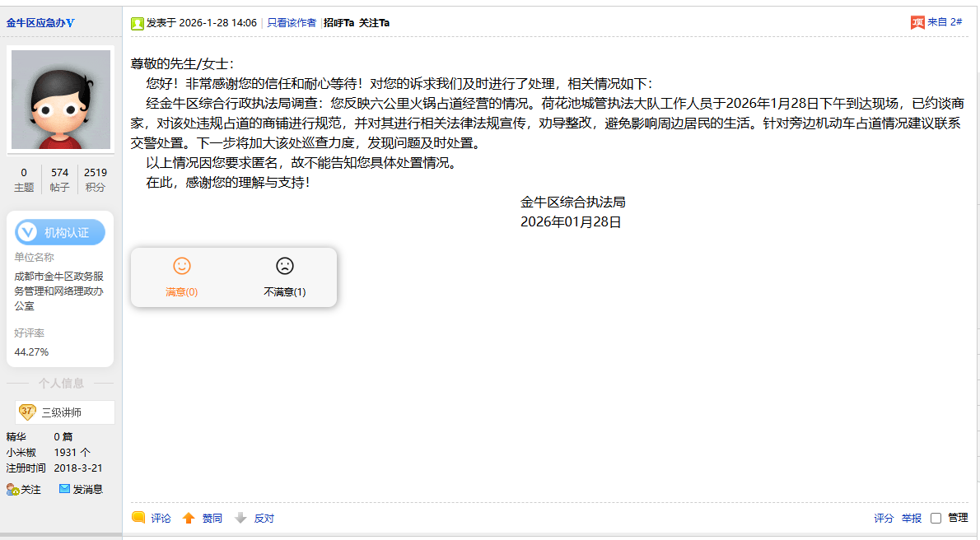Click the message envelope icon
Viewport: 980px width, 540px height.
coord(65,489)
